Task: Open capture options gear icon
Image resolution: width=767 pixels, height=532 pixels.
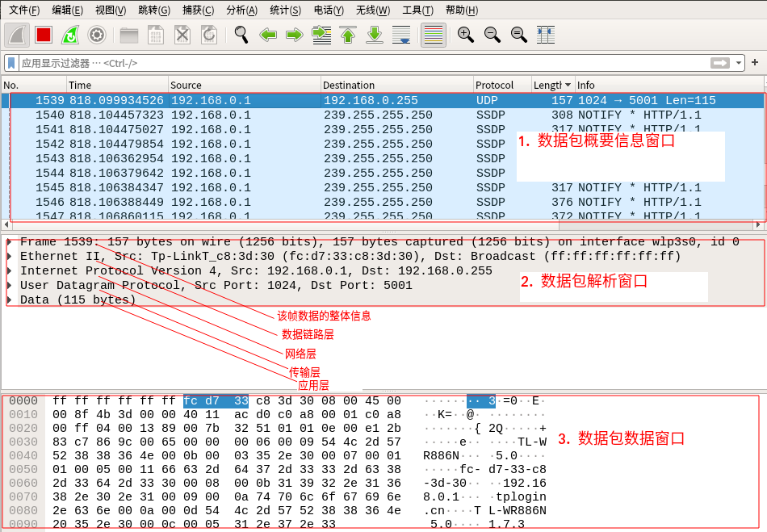Action: [x=97, y=36]
